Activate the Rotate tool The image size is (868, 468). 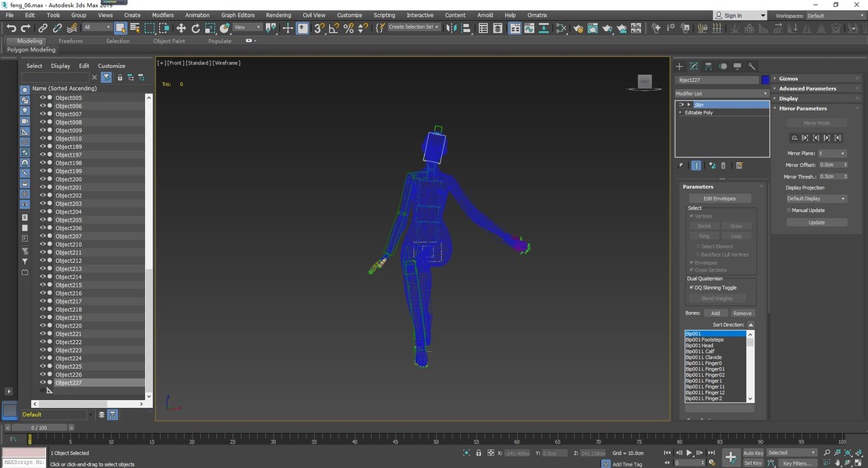(196, 28)
